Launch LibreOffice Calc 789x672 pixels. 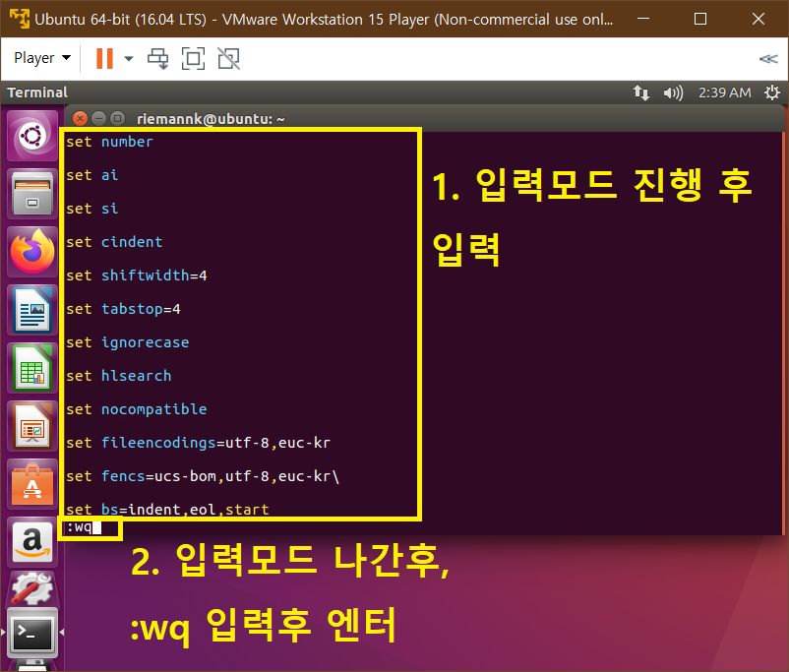point(32,368)
